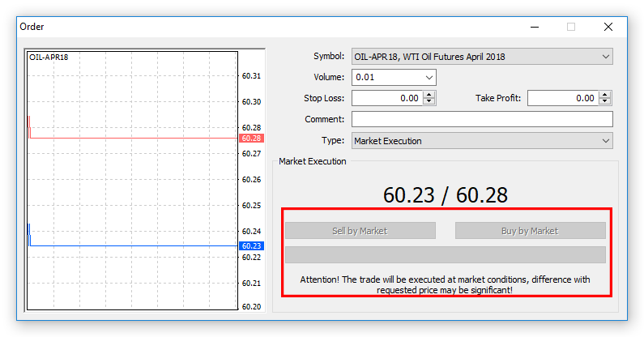Click the Attention warning text
Image resolution: width=644 pixels, height=337 pixels.
[445, 285]
